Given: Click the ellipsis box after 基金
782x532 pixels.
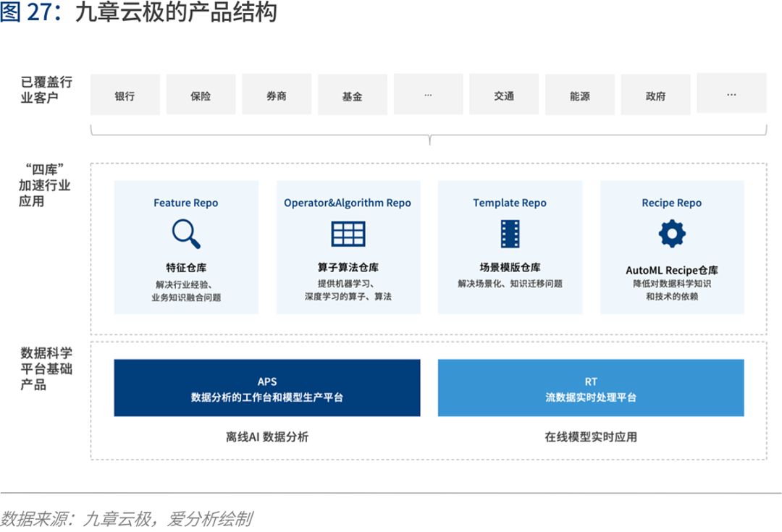Looking at the screenshot, I should tap(428, 94).
